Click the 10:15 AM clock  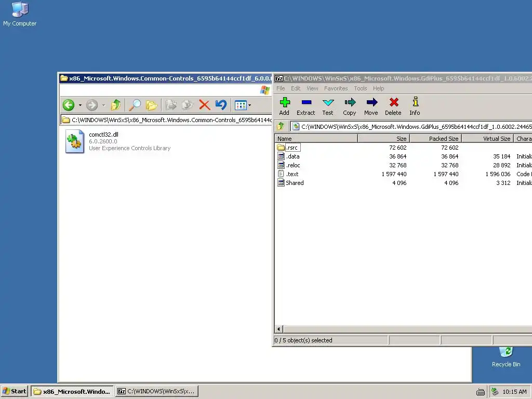coord(514,392)
